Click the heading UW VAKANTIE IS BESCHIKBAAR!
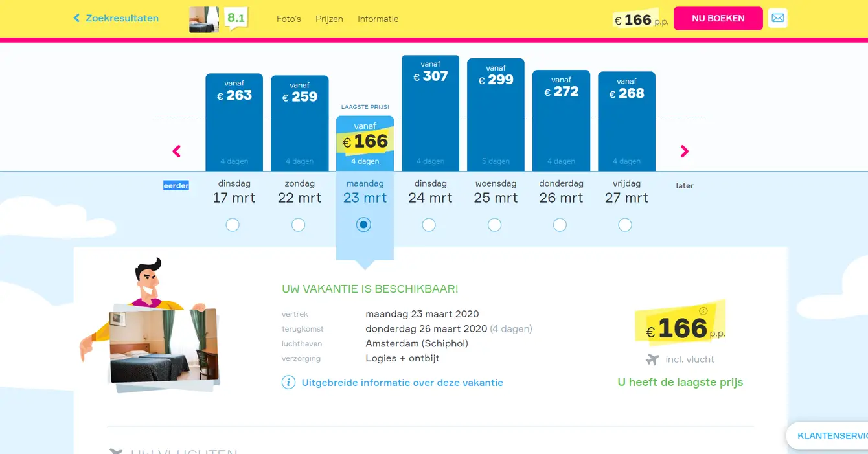 [x=370, y=289]
